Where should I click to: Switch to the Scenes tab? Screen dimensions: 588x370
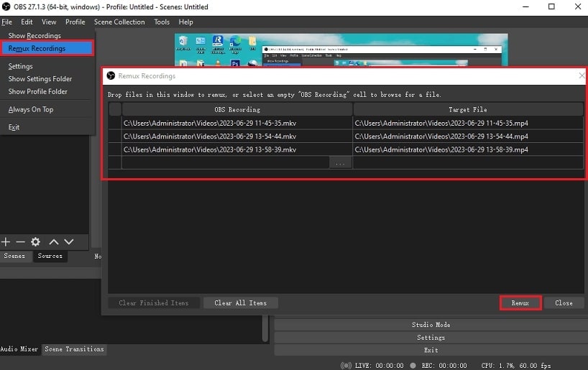point(14,256)
